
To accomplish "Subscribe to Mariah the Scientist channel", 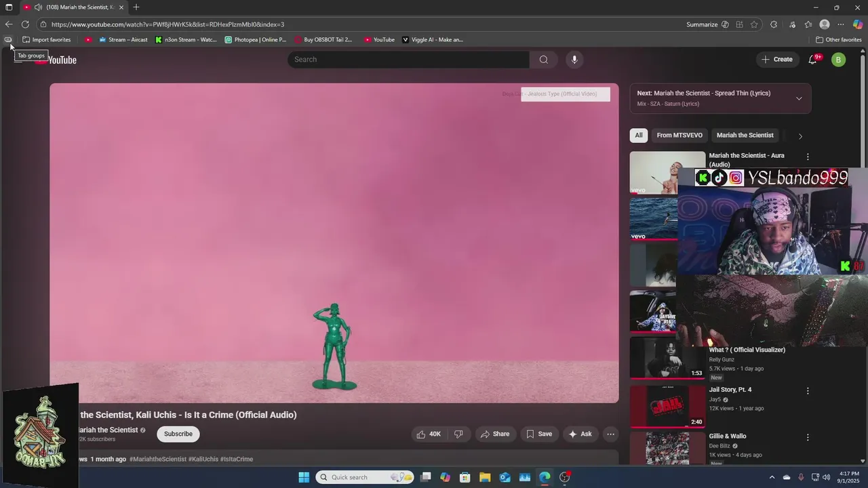I will (178, 434).
